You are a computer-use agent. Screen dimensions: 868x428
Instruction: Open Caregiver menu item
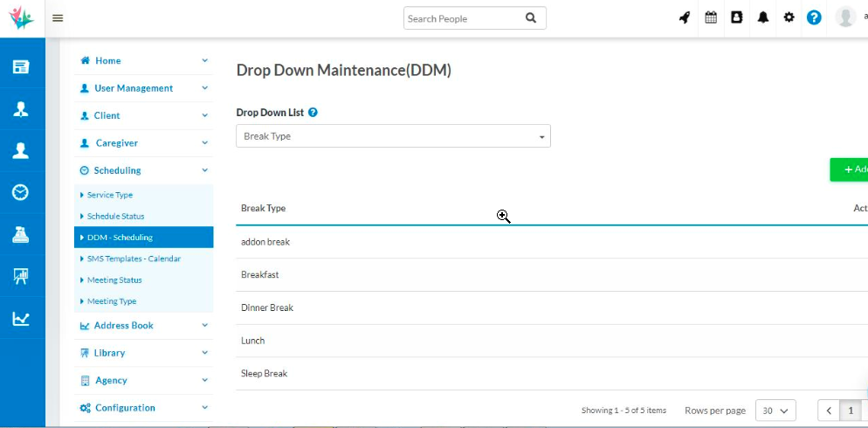(116, 143)
